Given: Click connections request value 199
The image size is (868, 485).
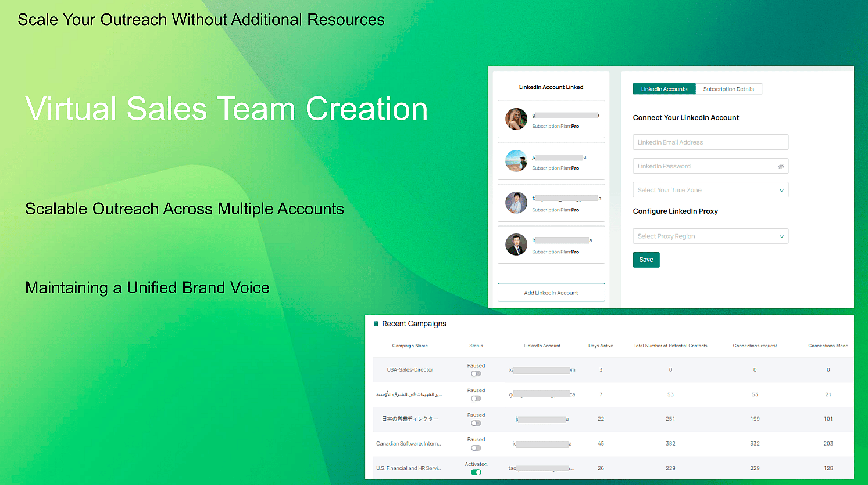Looking at the screenshot, I should click(x=755, y=419).
